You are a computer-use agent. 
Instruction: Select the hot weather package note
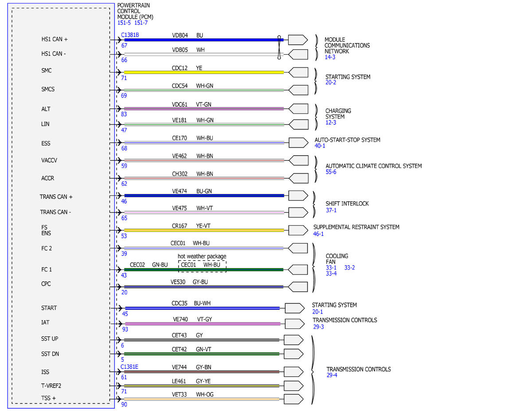coord(202,257)
